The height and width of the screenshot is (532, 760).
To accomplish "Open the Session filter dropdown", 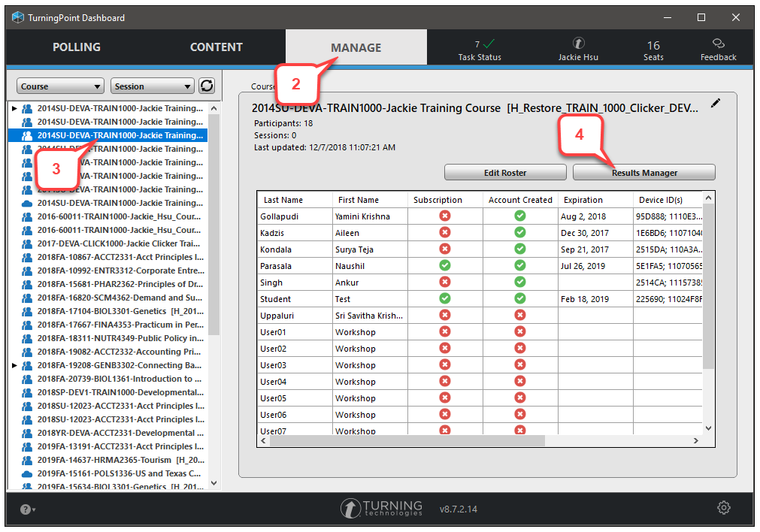I will click(152, 86).
